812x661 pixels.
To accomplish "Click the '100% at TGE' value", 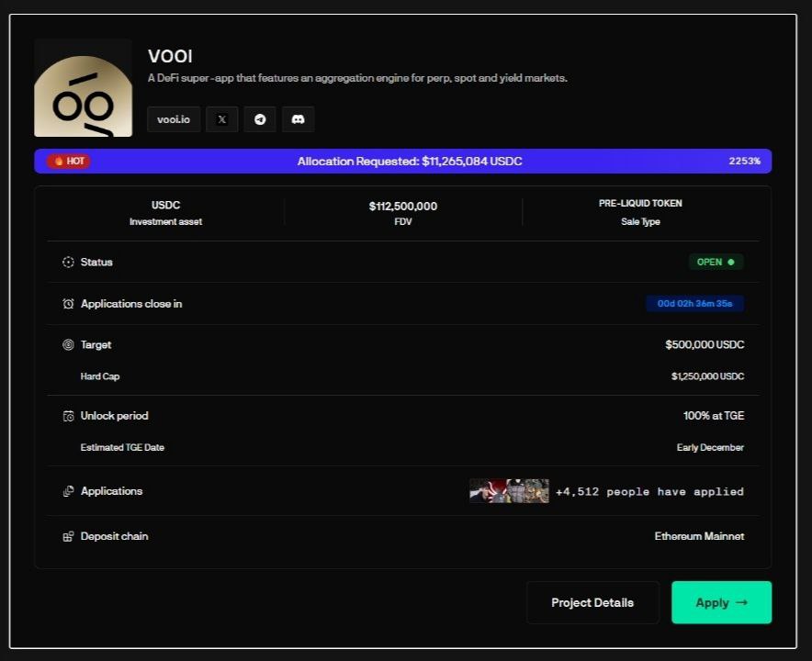I will (714, 416).
